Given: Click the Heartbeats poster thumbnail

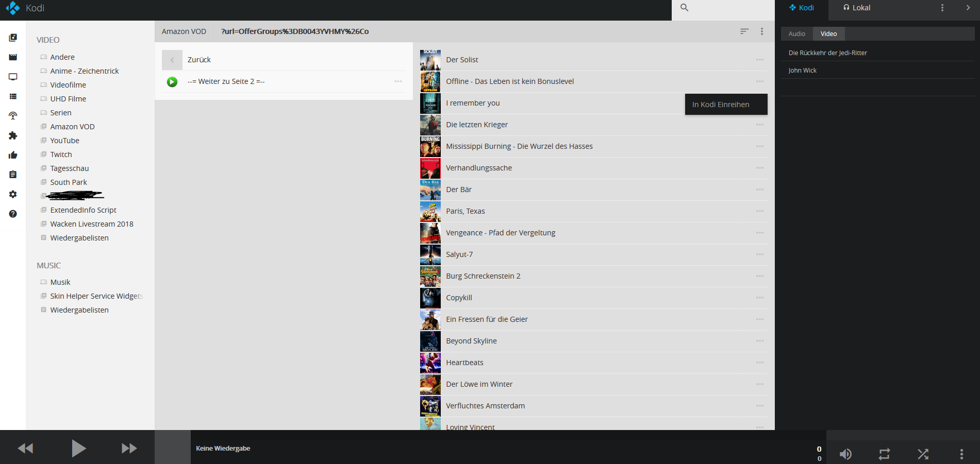Looking at the screenshot, I should coord(430,363).
